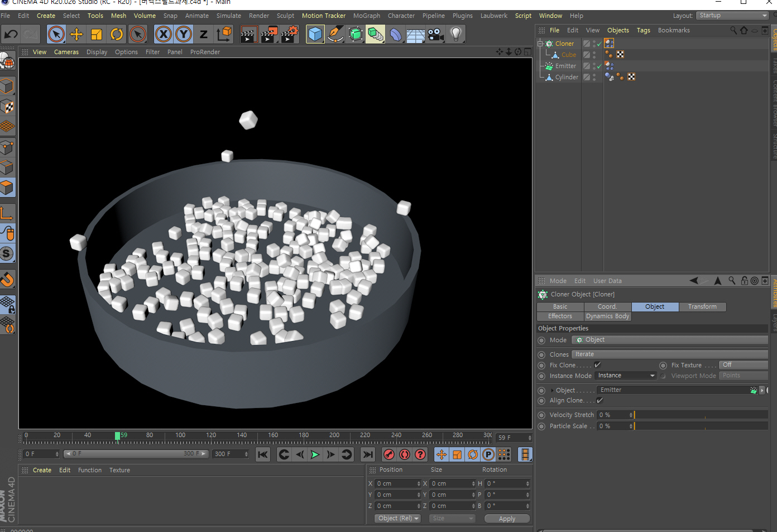Click Make Editable icon
Viewport: 777px width, 532px height.
[7, 61]
